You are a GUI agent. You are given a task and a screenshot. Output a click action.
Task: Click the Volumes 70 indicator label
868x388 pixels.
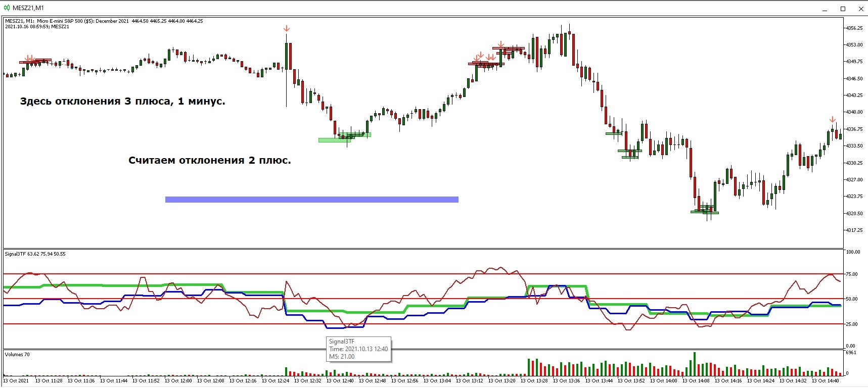[17, 355]
